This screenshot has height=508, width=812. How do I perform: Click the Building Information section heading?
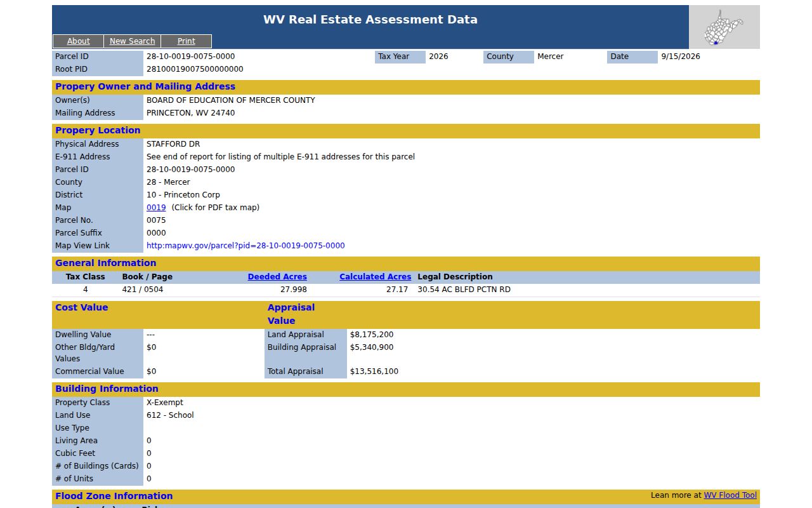[x=107, y=389]
